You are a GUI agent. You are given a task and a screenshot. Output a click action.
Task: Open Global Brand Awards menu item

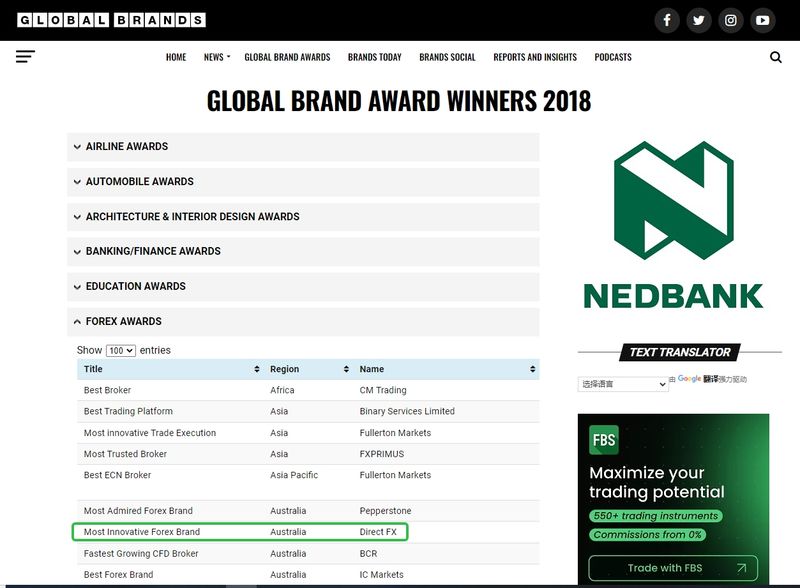tap(287, 57)
